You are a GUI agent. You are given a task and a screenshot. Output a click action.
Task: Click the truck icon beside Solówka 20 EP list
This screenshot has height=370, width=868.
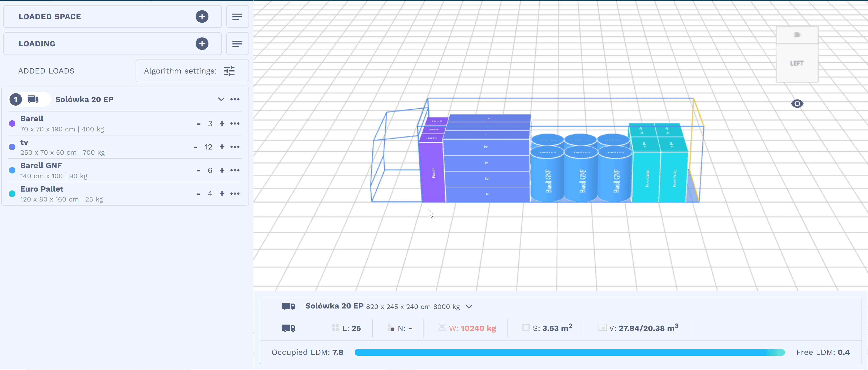(33, 99)
